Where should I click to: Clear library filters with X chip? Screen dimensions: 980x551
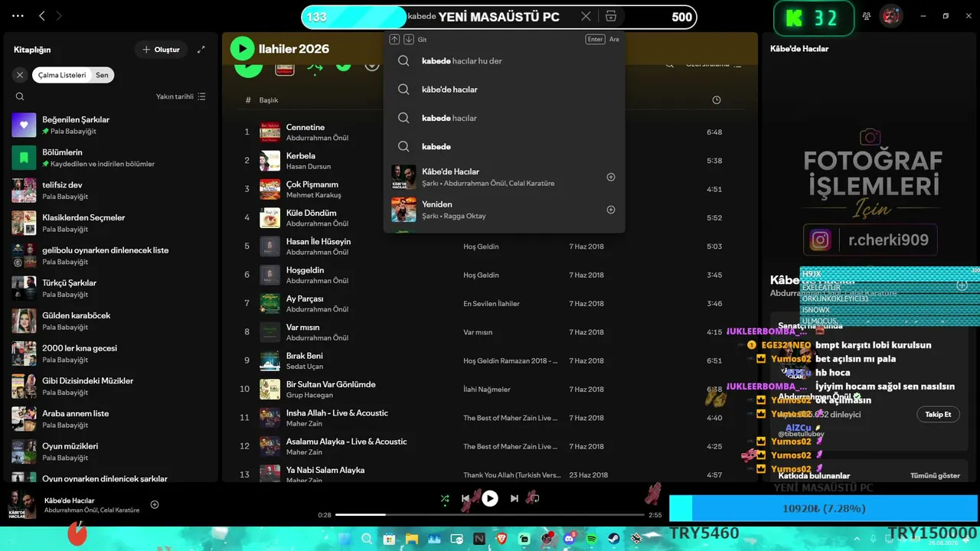click(x=20, y=75)
